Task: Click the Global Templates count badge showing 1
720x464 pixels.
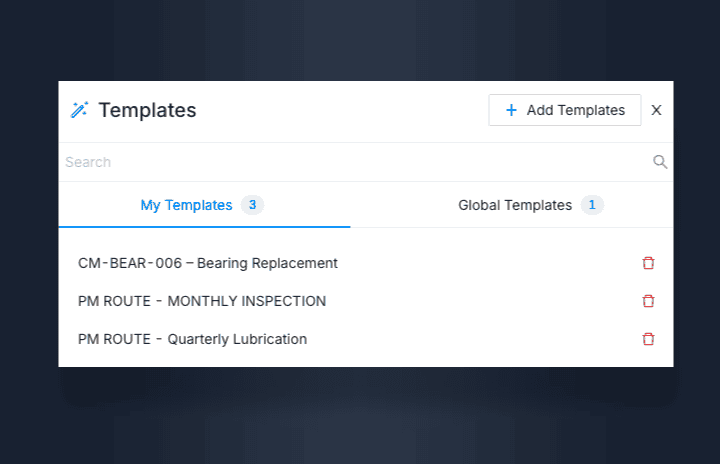Action: click(592, 205)
